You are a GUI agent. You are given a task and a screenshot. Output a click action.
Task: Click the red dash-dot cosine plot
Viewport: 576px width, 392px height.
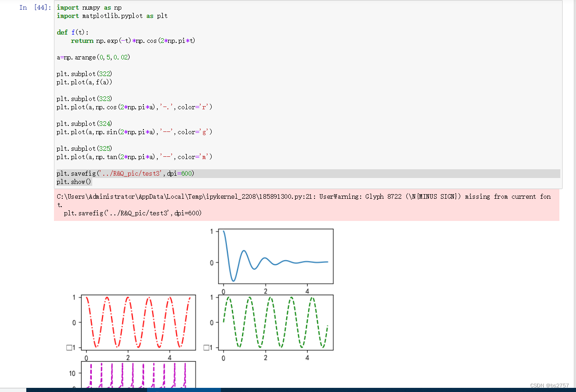tap(138, 322)
